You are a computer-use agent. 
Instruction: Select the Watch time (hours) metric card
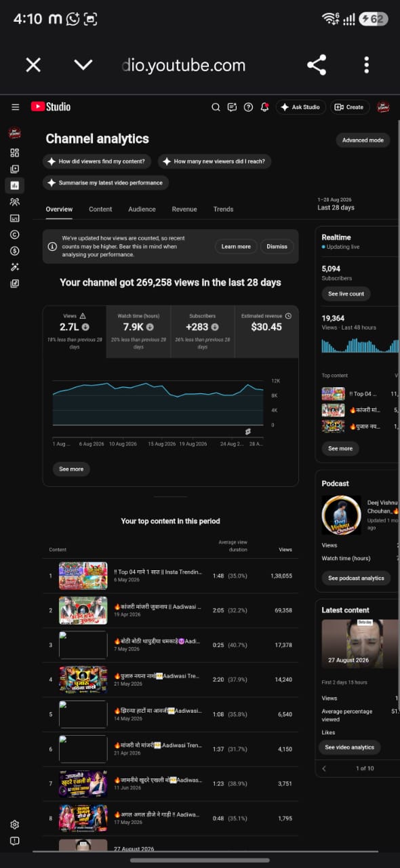pyautogui.click(x=138, y=332)
